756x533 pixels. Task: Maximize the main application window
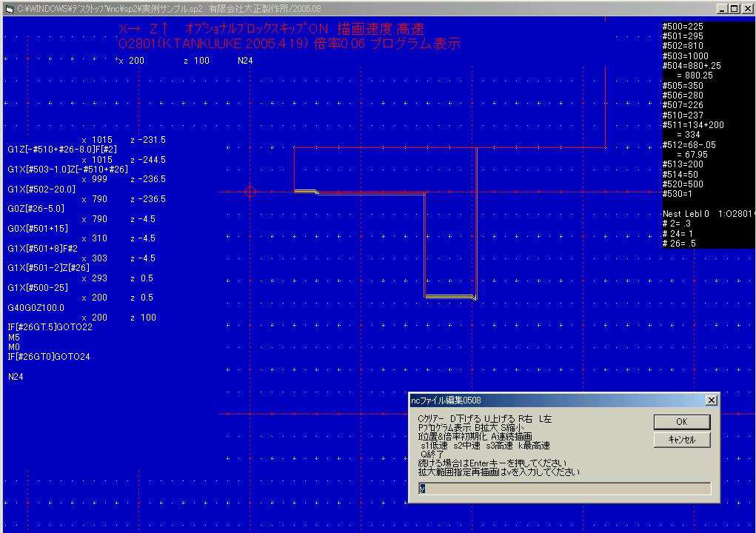[734, 8]
